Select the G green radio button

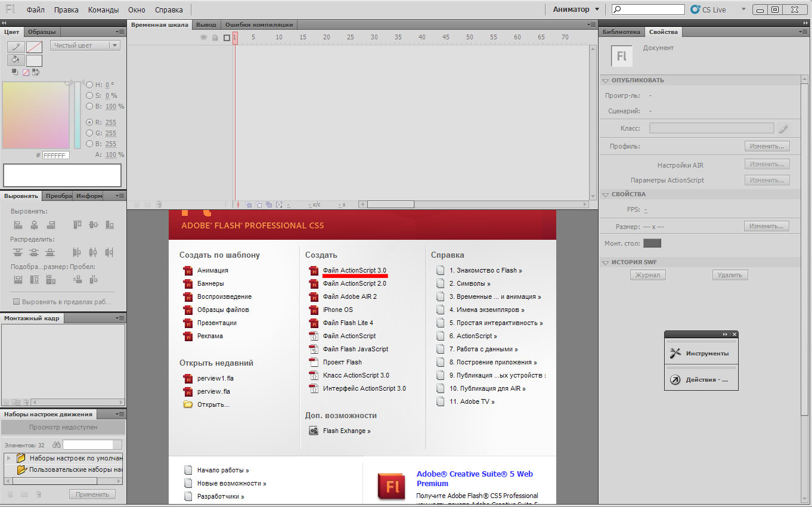point(89,133)
